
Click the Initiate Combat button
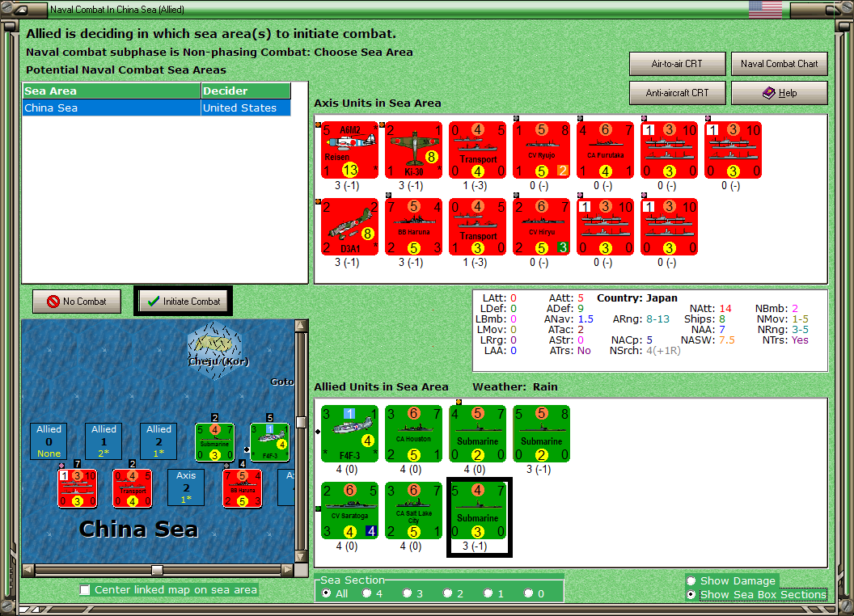click(184, 302)
